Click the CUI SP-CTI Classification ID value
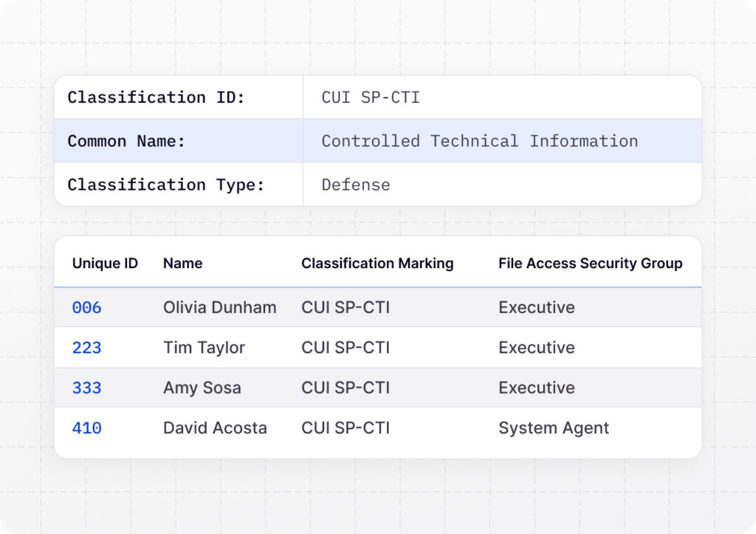The width and height of the screenshot is (756, 534). click(x=371, y=97)
